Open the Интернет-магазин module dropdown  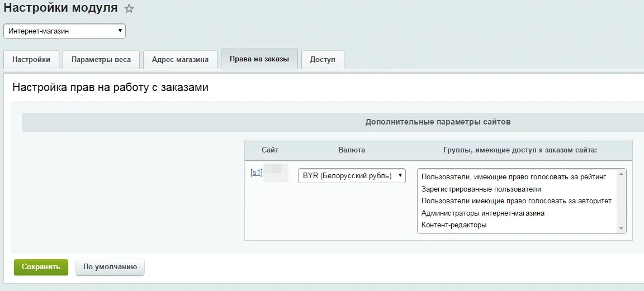coord(64,31)
